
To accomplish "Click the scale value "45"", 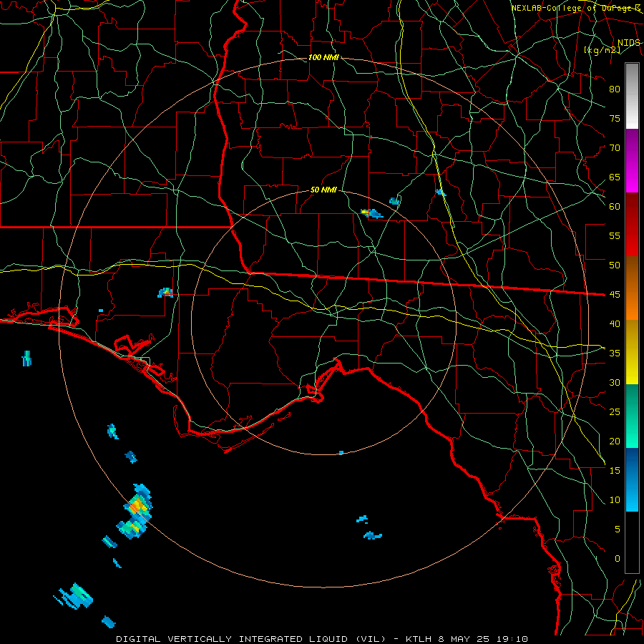I will [x=615, y=295].
